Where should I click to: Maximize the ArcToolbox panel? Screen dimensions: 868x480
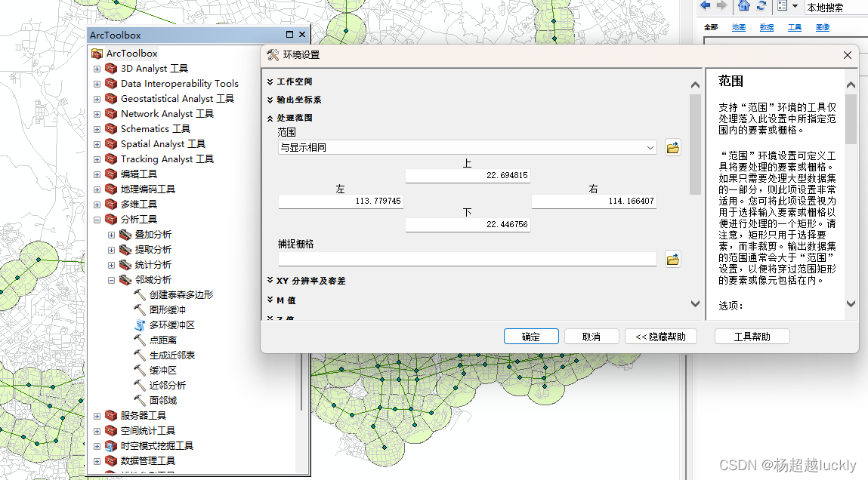[x=289, y=34]
